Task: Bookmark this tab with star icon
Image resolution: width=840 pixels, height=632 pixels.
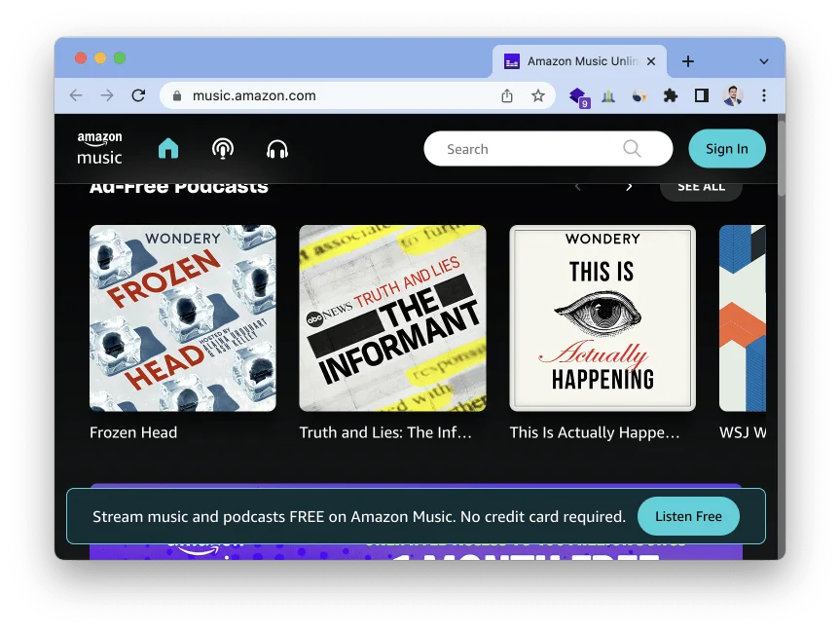Action: [x=538, y=95]
